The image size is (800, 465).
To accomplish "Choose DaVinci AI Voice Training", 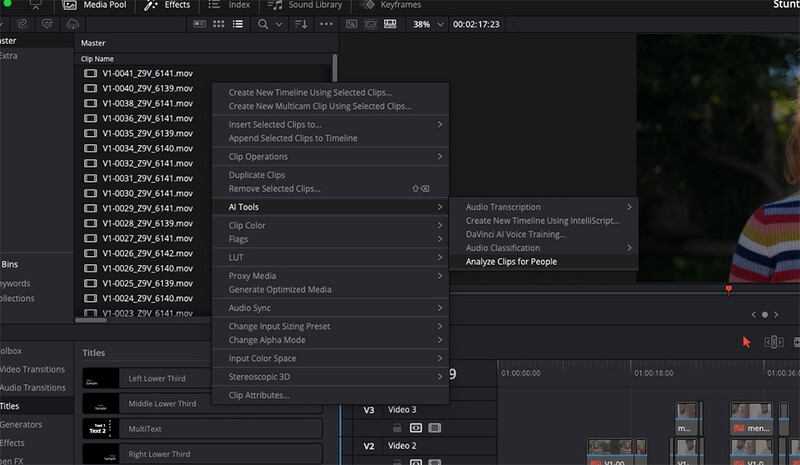I will (515, 235).
